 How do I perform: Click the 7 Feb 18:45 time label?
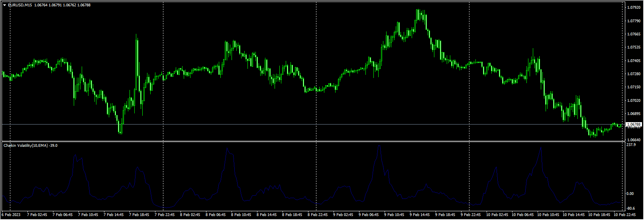tap(139, 215)
